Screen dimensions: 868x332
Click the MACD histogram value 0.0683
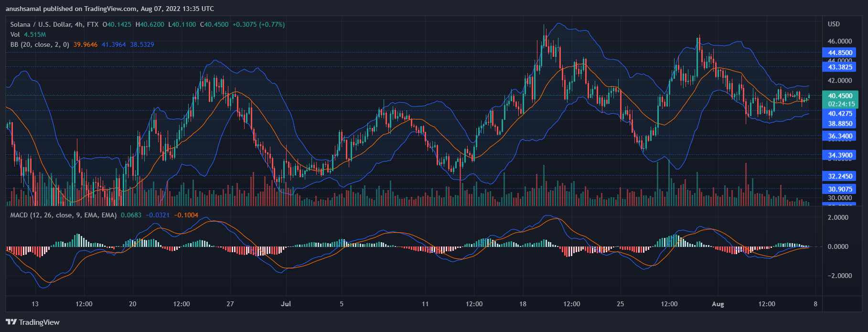131,215
